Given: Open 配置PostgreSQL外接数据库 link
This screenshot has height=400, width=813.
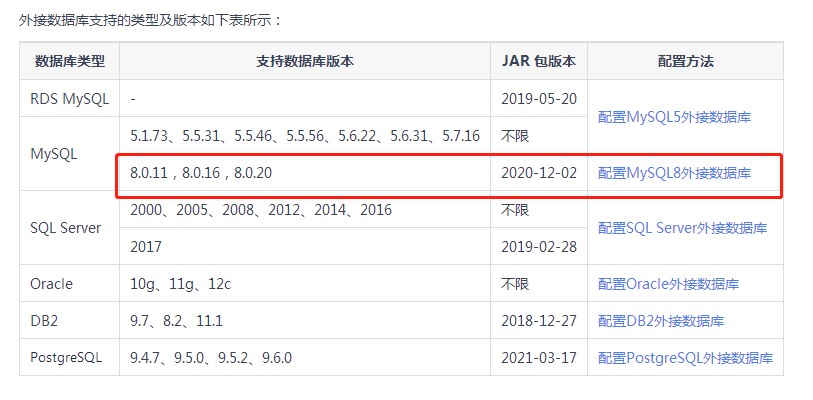Looking at the screenshot, I should [685, 357].
